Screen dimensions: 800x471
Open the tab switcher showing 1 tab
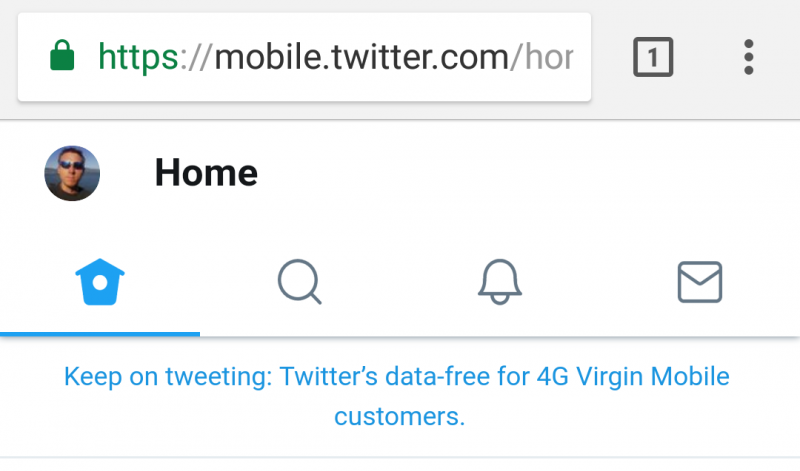pyautogui.click(x=653, y=57)
